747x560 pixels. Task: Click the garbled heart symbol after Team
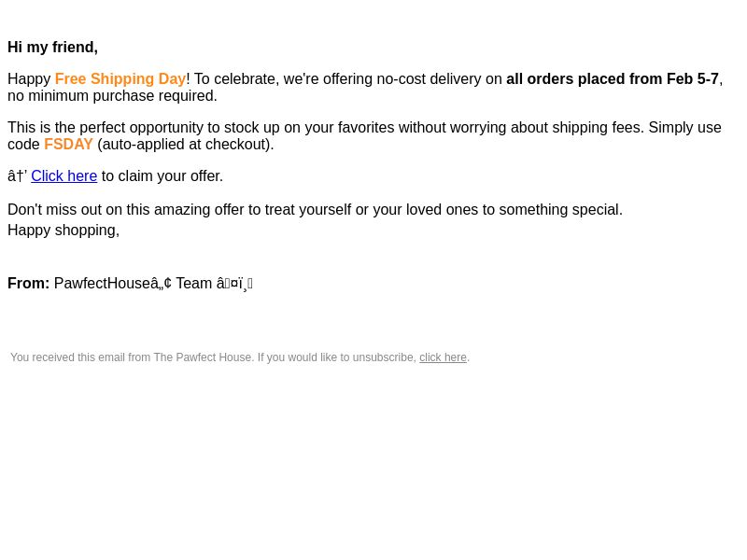(234, 284)
